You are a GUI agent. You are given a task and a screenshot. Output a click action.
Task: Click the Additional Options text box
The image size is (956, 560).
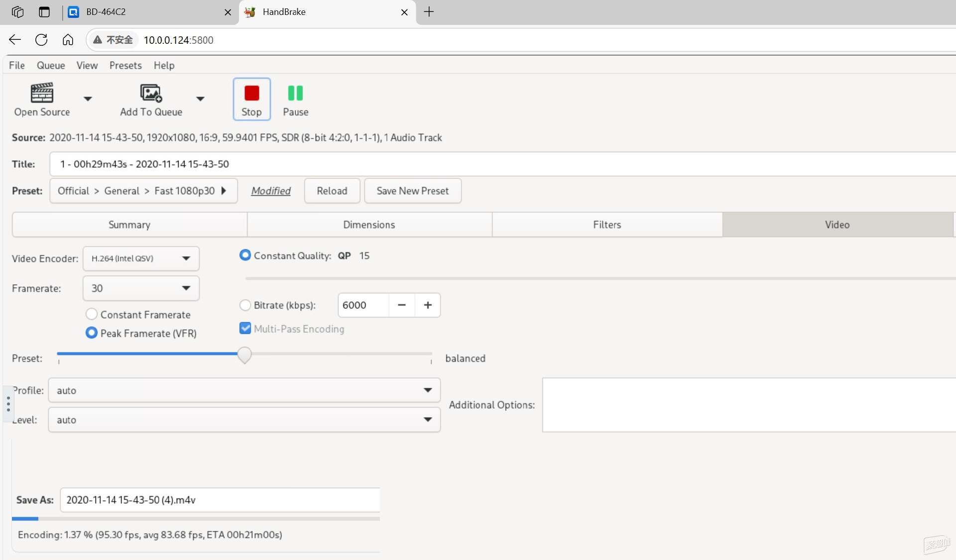point(749,405)
